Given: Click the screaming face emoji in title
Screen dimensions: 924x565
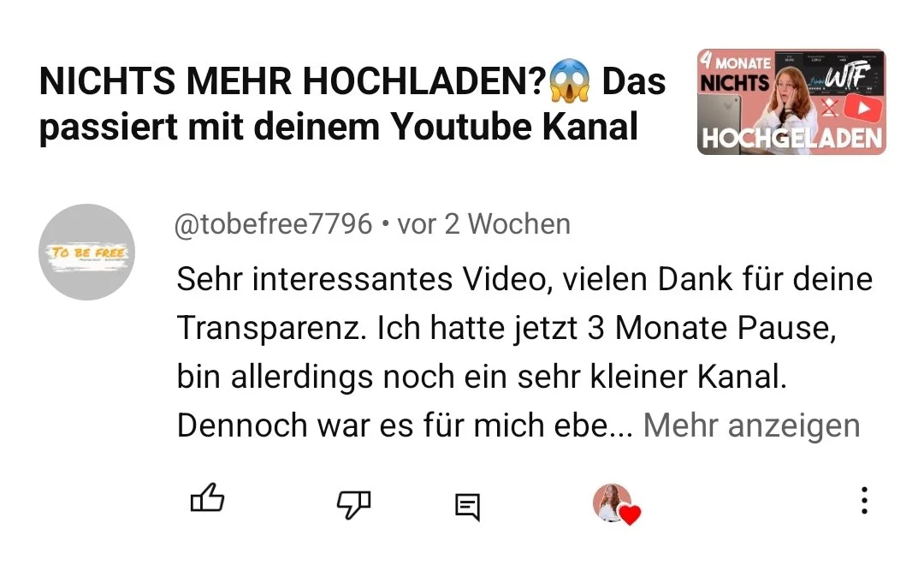Looking at the screenshot, I should [569, 80].
